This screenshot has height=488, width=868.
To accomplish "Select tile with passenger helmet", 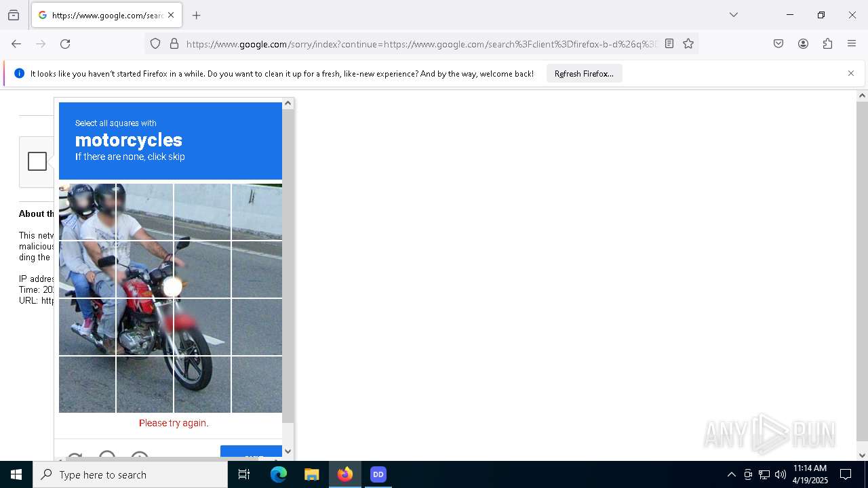I will point(87,211).
